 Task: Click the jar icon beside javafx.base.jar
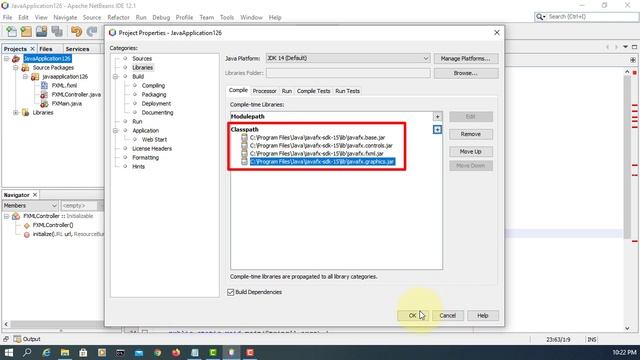click(x=244, y=138)
